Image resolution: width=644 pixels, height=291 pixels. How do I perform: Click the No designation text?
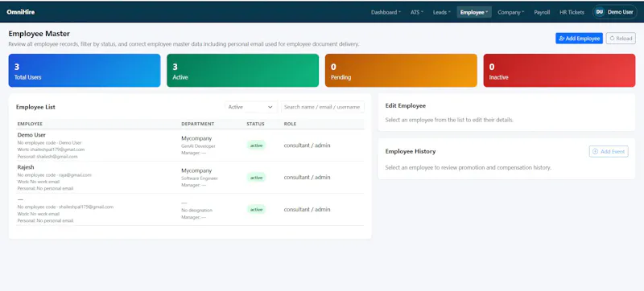click(x=197, y=211)
